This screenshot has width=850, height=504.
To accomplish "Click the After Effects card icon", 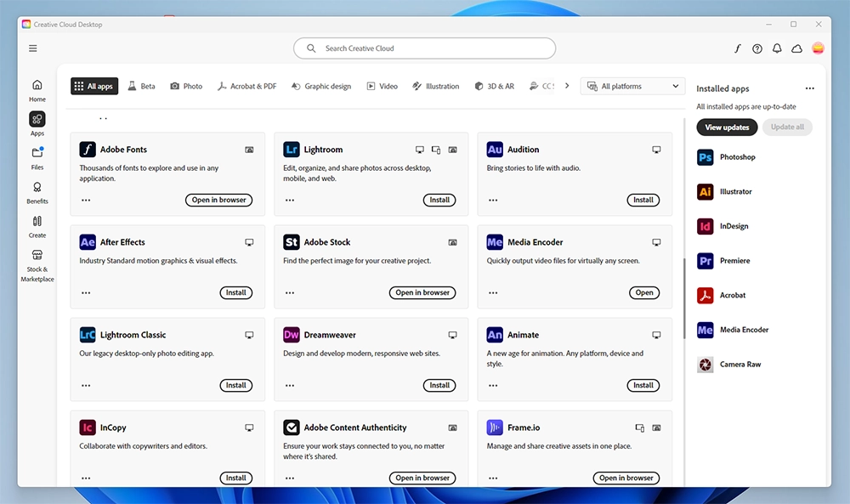I will coord(88,242).
